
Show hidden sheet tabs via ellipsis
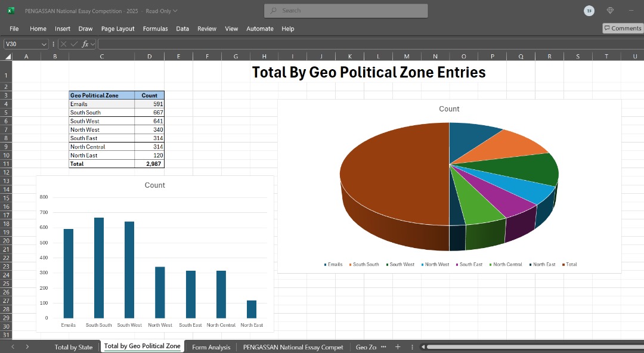point(383,347)
